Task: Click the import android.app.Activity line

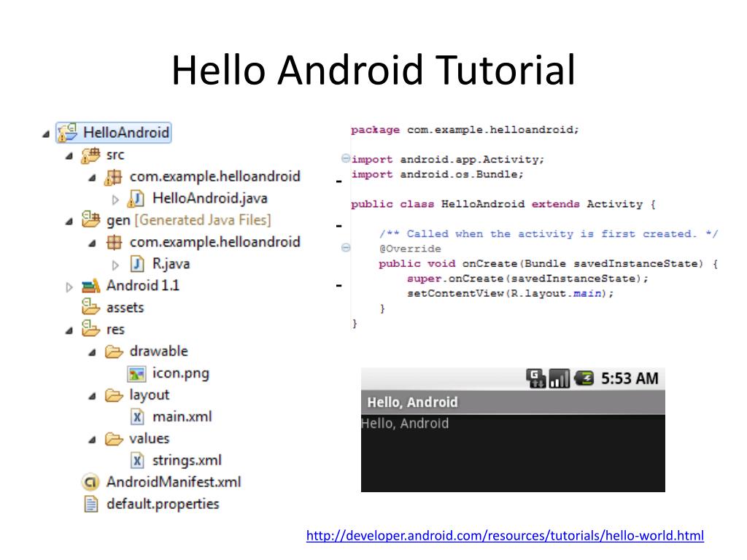Action: (448, 160)
